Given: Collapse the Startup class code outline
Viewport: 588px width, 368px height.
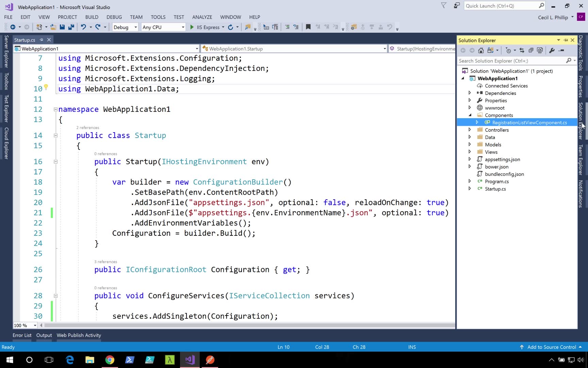Looking at the screenshot, I should 55,136.
